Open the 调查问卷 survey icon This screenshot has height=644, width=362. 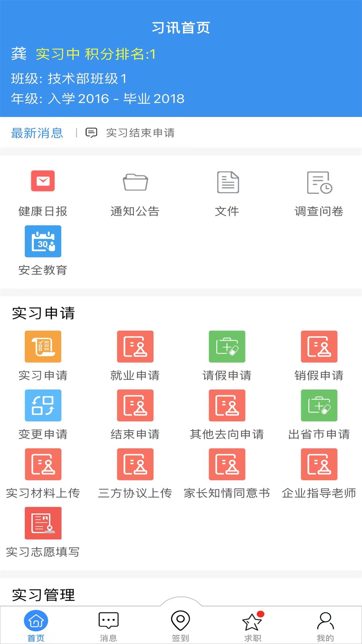point(319,182)
